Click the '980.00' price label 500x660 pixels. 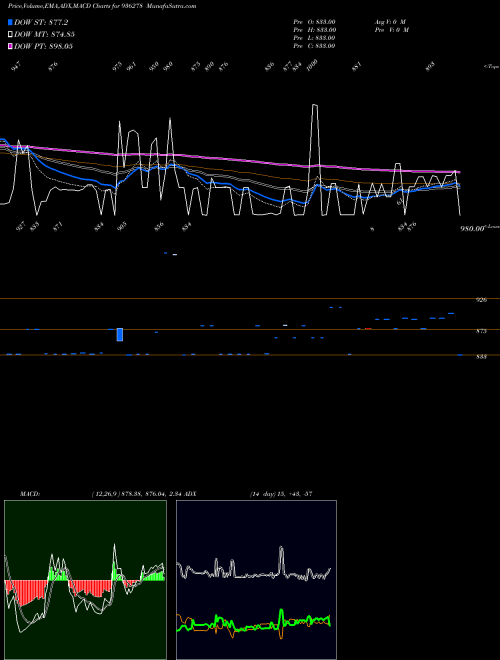coord(473,229)
